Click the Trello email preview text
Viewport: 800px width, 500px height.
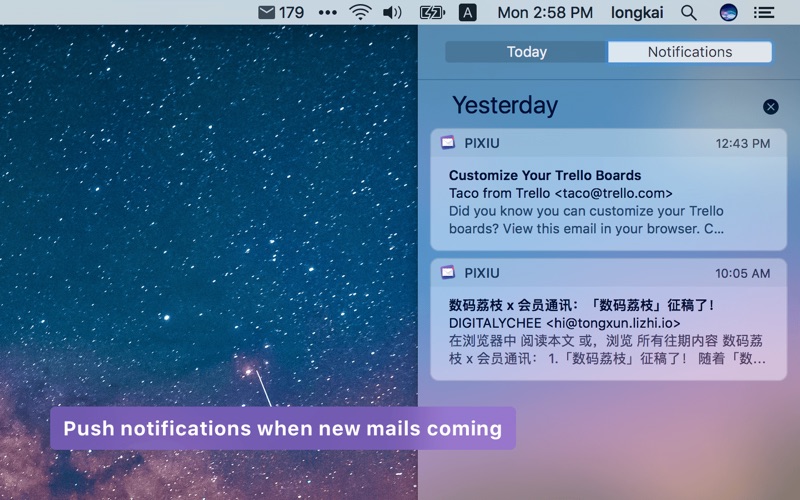point(586,220)
